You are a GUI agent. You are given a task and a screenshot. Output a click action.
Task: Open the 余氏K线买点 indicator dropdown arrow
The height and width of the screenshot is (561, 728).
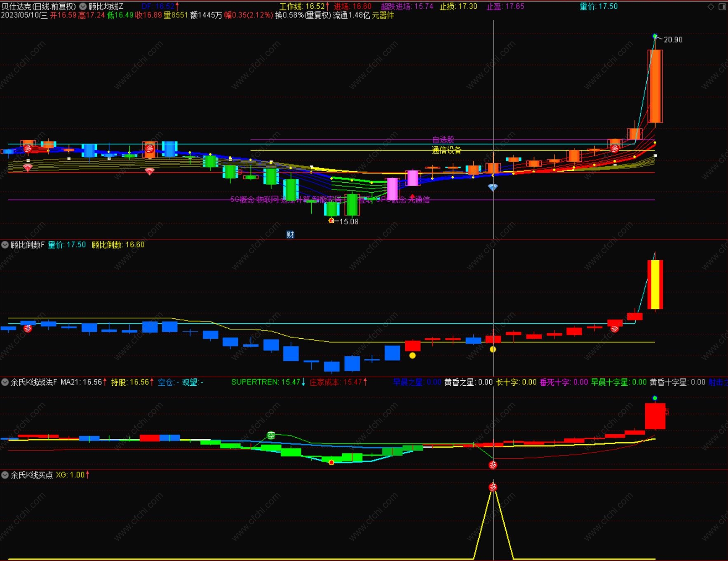5,475
